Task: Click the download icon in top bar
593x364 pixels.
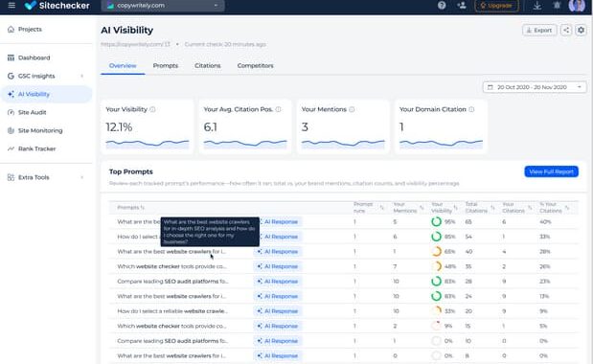Action: (537, 6)
